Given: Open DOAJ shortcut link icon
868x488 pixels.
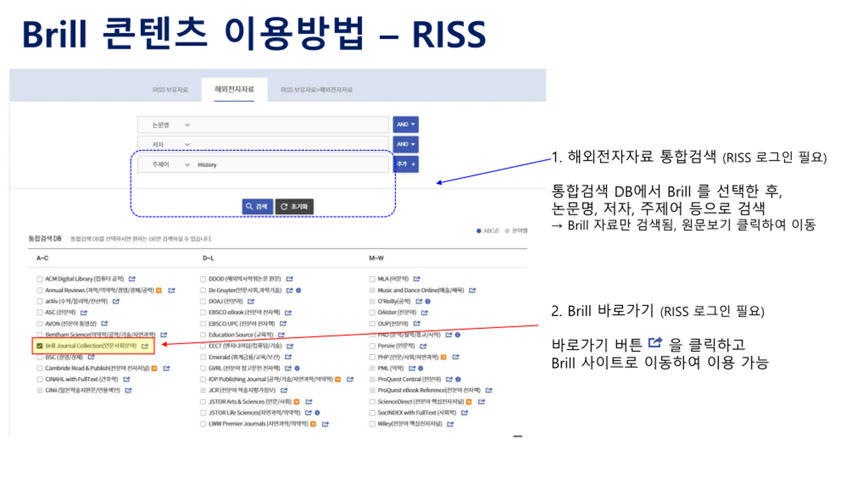Looking at the screenshot, I should click(251, 301).
